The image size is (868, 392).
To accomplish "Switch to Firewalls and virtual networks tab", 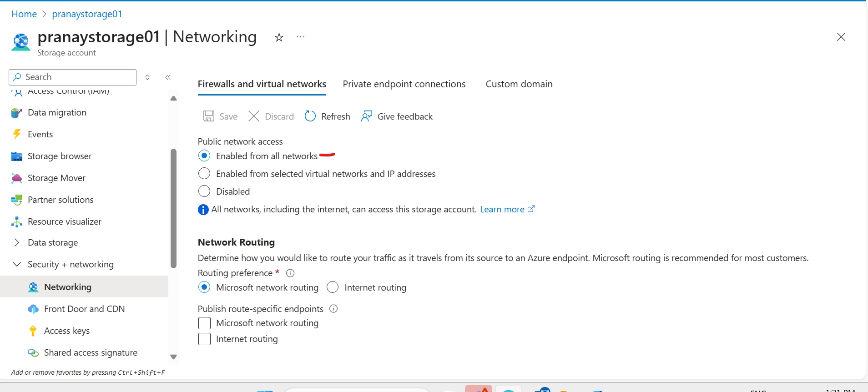I will [x=262, y=84].
